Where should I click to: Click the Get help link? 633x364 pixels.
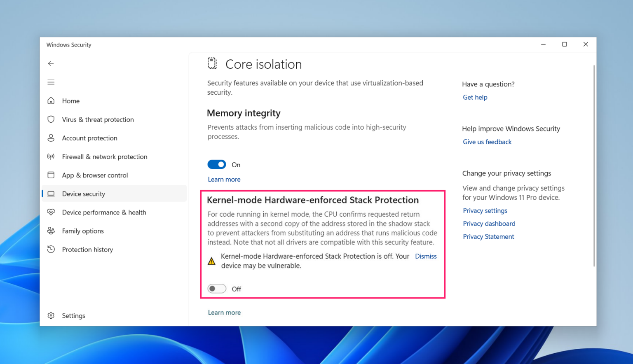click(x=475, y=97)
